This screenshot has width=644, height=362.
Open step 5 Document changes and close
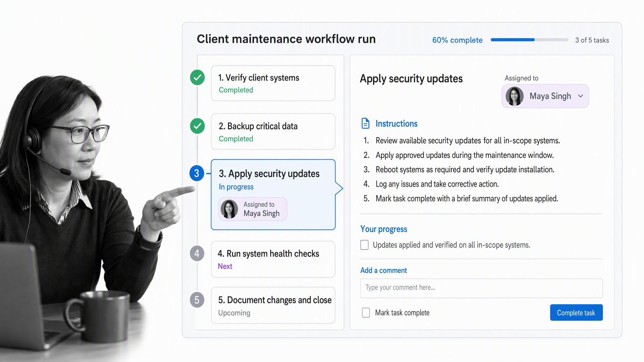pos(273,305)
